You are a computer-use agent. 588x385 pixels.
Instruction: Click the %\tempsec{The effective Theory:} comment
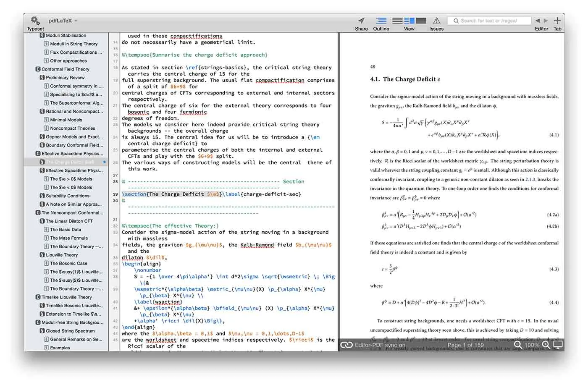(x=170, y=226)
